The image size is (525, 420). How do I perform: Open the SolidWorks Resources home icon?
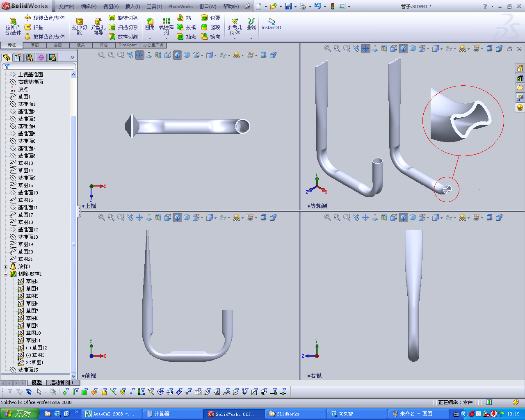point(520,68)
